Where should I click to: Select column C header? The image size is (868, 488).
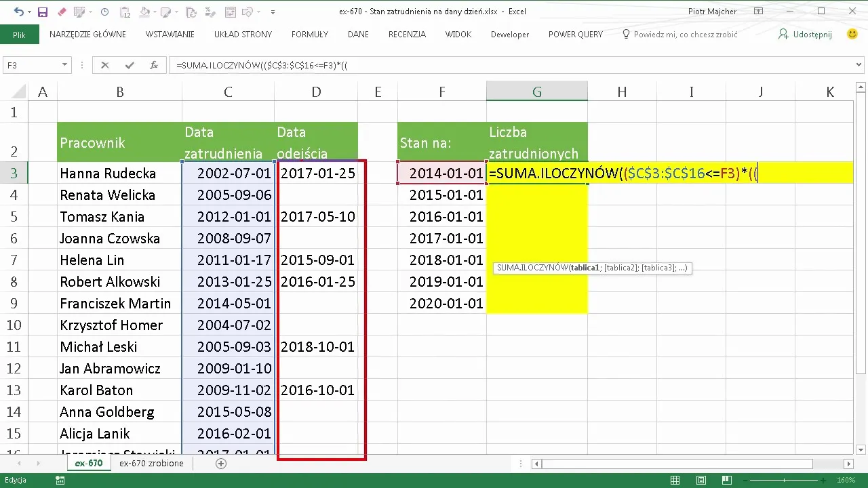pos(228,92)
